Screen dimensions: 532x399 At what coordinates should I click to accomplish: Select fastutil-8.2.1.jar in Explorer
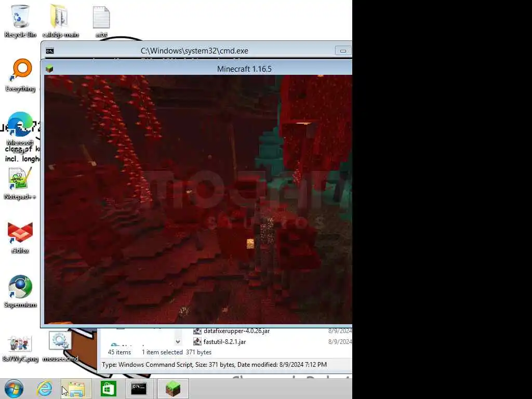[x=224, y=342]
